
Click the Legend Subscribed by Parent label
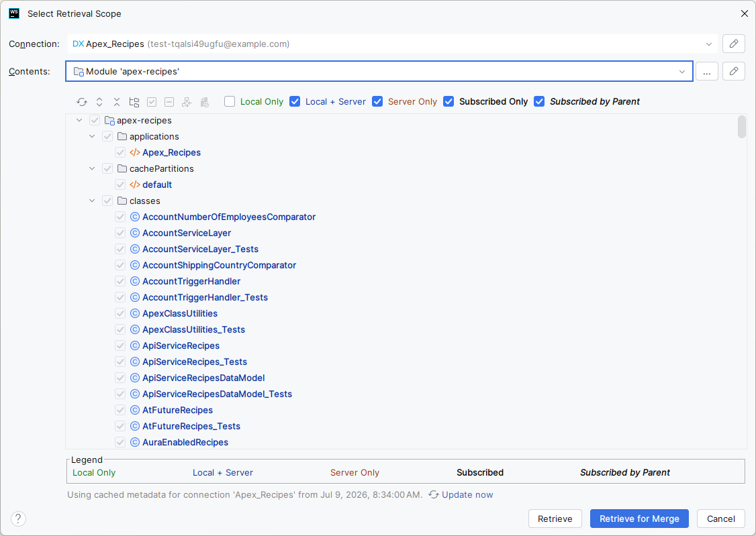pyautogui.click(x=625, y=472)
